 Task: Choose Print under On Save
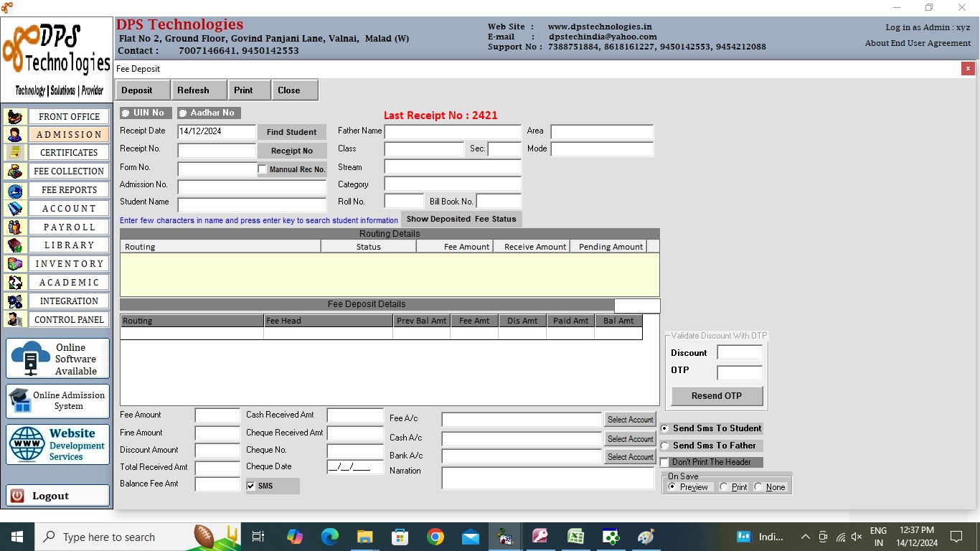pyautogui.click(x=724, y=487)
